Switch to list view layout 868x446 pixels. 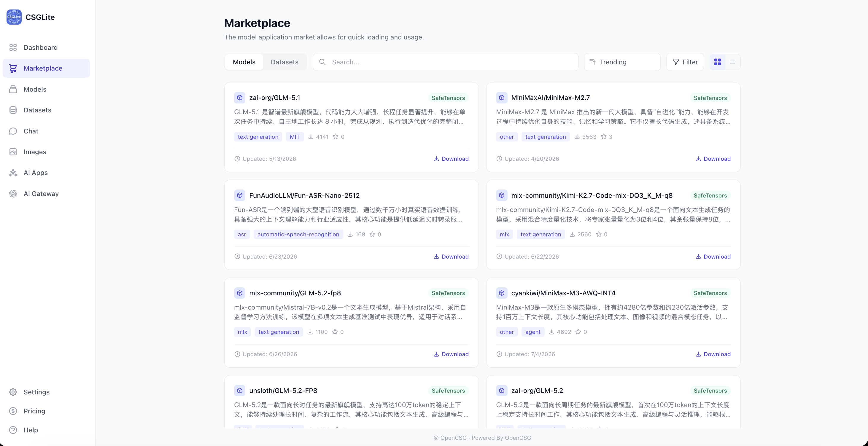(x=732, y=62)
